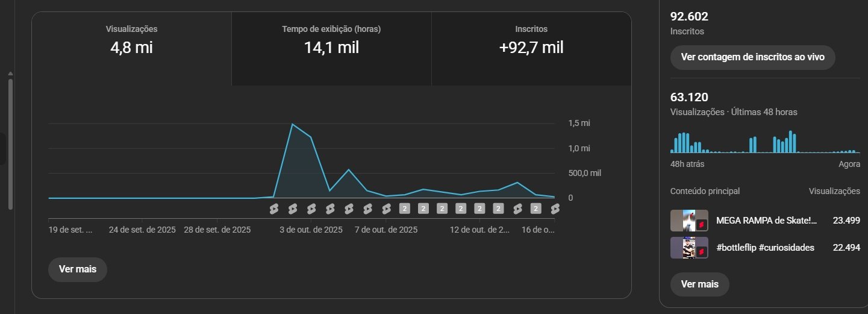Click the left-side vertical scrollbar thumb
Image resolution: width=868 pixels, height=314 pixels.
10,143
